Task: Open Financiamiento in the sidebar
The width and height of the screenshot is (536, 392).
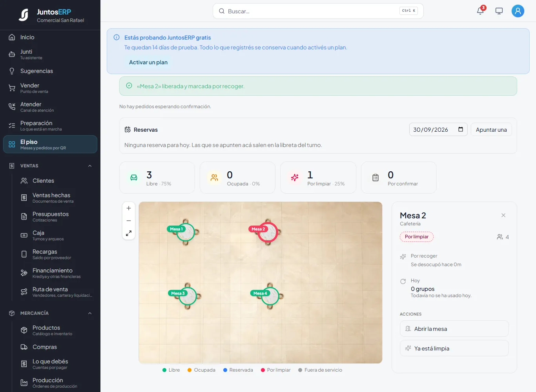Action: pos(56,273)
